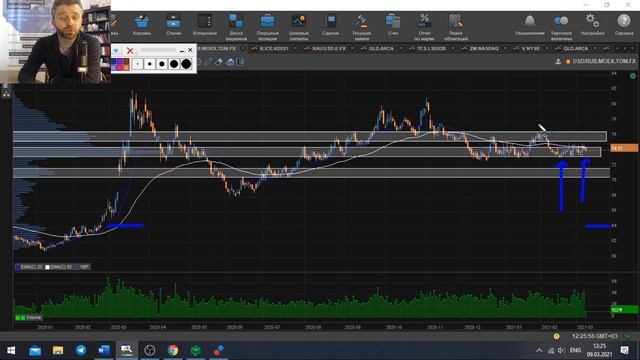This screenshot has height=360, width=640.
Task: Toggle the EMA(C) 60 indicator legend
Action: (59, 267)
